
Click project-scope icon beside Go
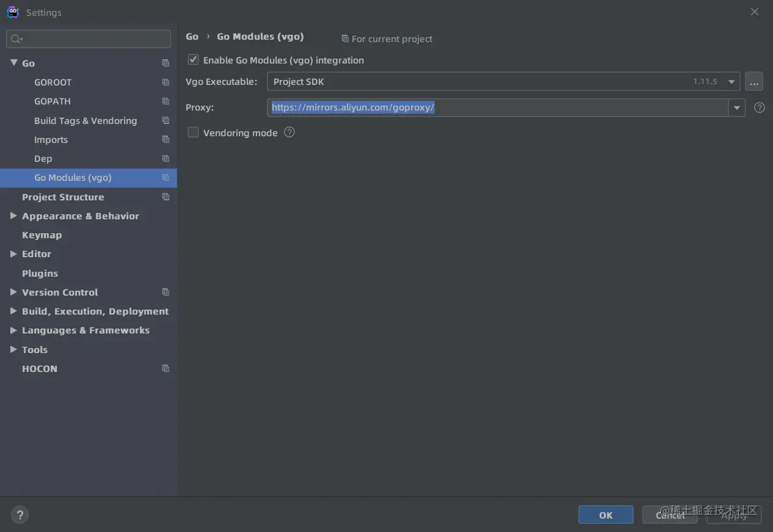[165, 63]
